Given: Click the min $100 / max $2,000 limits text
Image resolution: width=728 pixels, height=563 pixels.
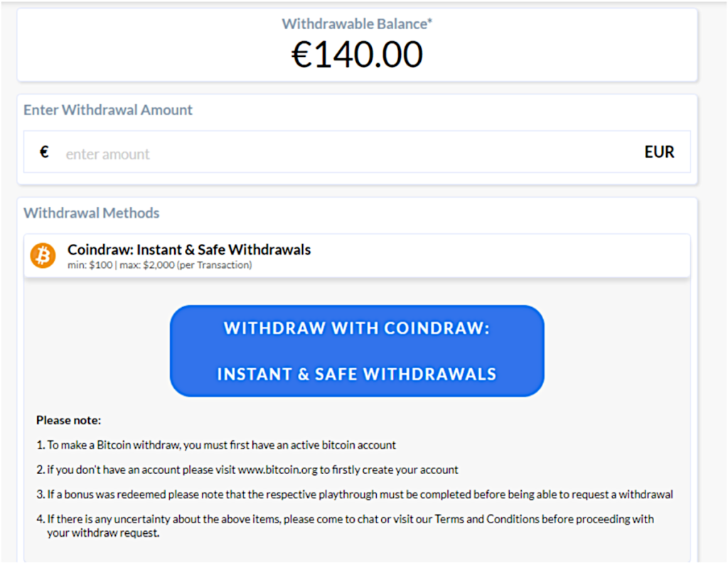Looking at the screenshot, I should 159,266.
